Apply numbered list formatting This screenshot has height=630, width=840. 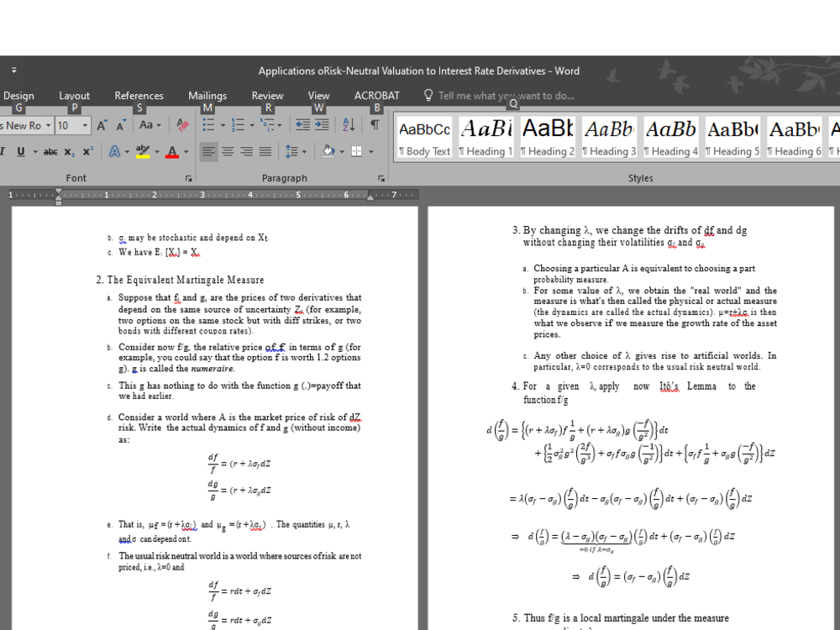tap(238, 125)
